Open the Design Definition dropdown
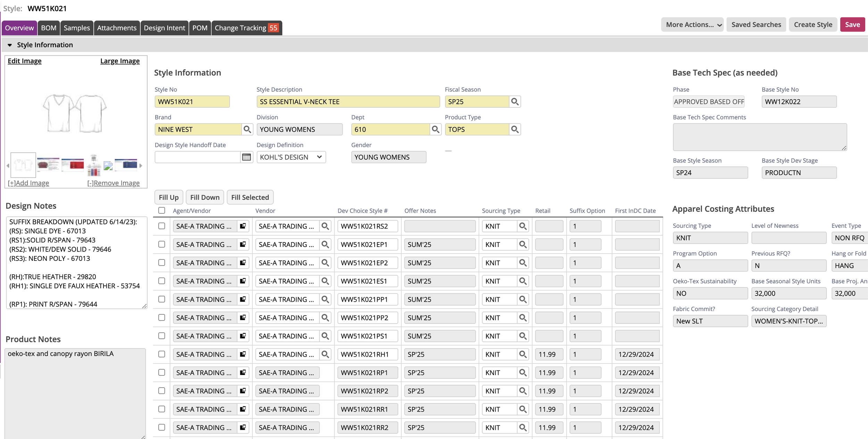868x439 pixels. (x=291, y=157)
